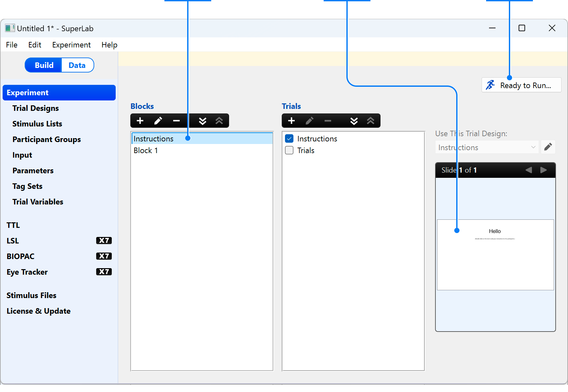Add a new trial with plus icon
The image size is (568, 392).
(291, 121)
